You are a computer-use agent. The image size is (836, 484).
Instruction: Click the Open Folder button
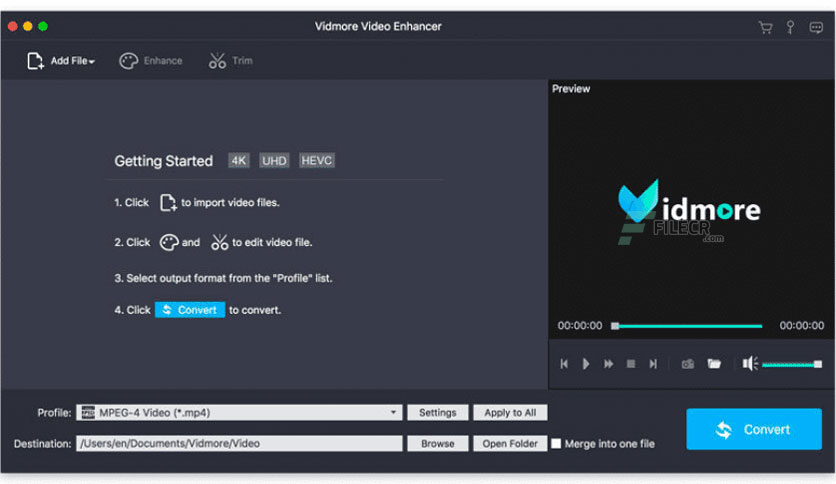tap(510, 443)
